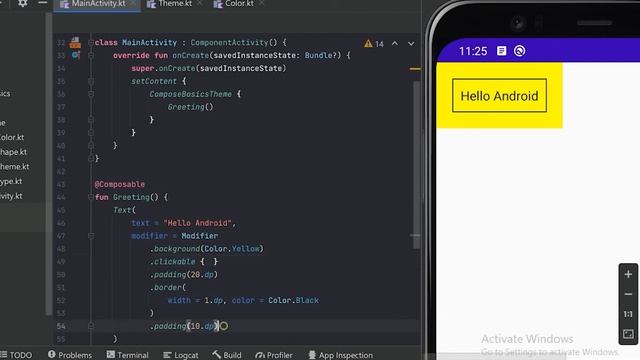Tap the circular status icon in emulator status bar
This screenshot has height=360, width=640.
coord(520,51)
